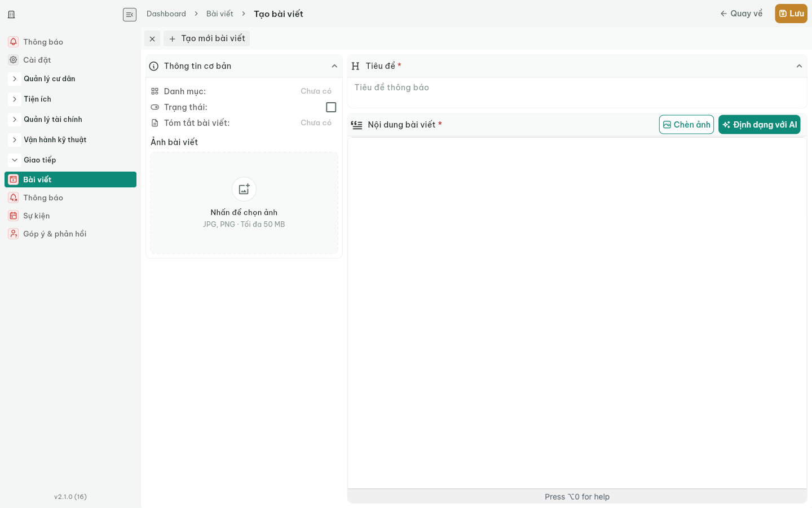This screenshot has width=812, height=508.
Task: Click the image upload icon
Action: 244,189
